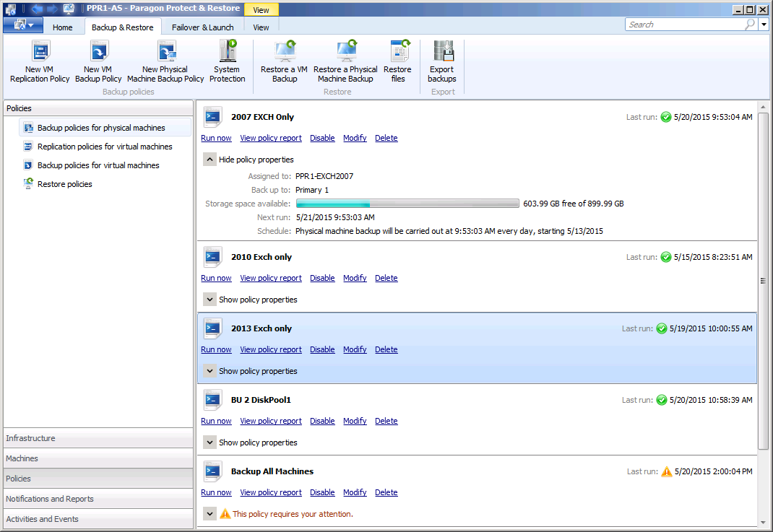Click the green success icon for 2007 EXCH Only
This screenshot has height=532, width=773.
pos(665,117)
